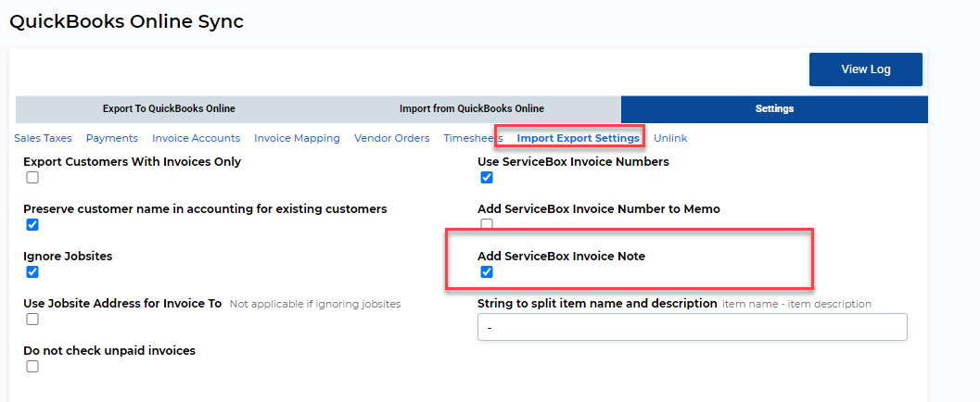
Task: Open the Timesheets settings link
Action: (x=473, y=139)
